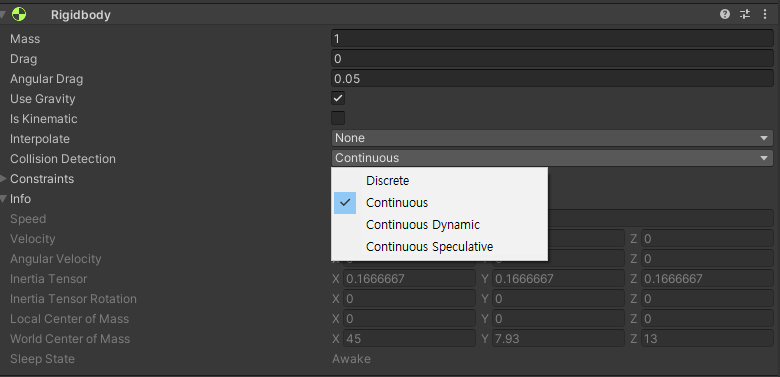
Task: Click the Angular Drag label
Action: click(x=46, y=79)
